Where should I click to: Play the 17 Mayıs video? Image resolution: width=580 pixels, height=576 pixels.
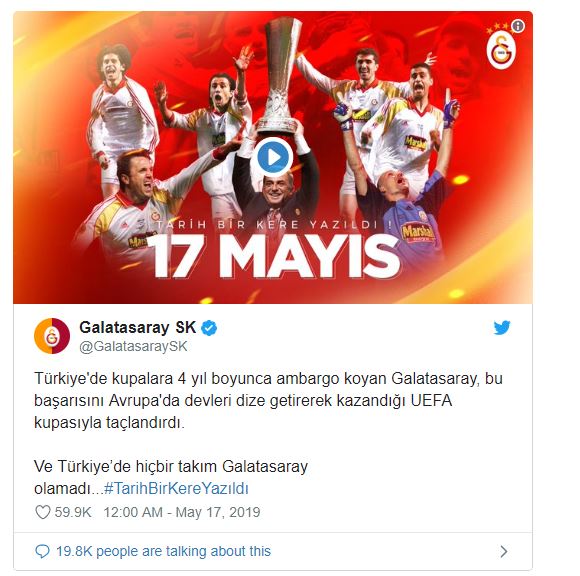click(273, 157)
